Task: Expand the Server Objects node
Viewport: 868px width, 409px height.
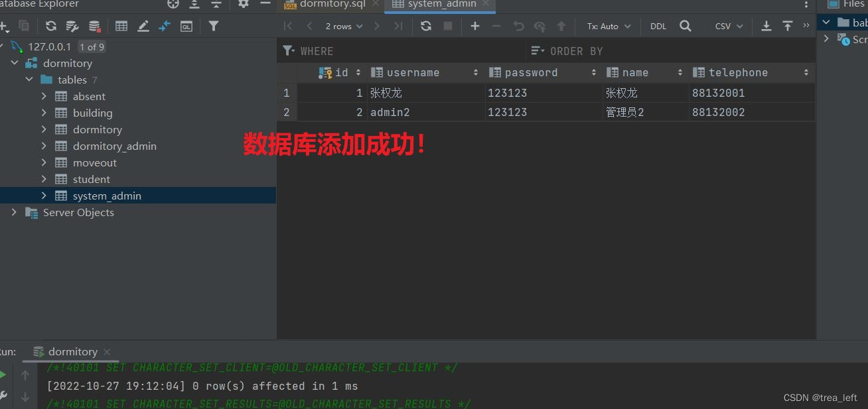Action: point(14,212)
